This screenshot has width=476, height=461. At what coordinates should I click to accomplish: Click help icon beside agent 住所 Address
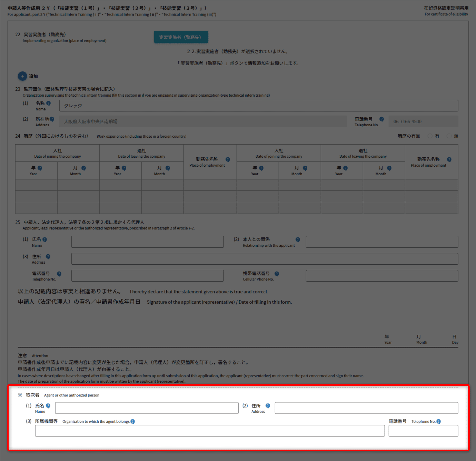(268, 406)
